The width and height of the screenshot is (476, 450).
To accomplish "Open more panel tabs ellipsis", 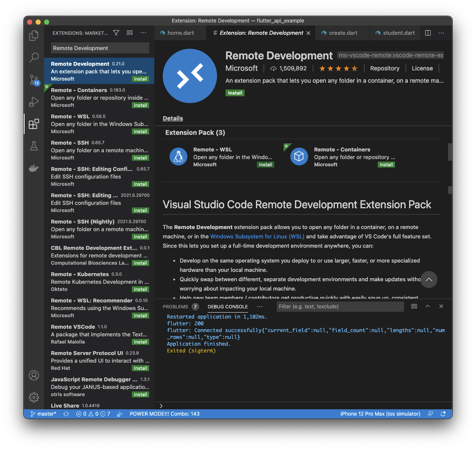I will tap(260, 307).
